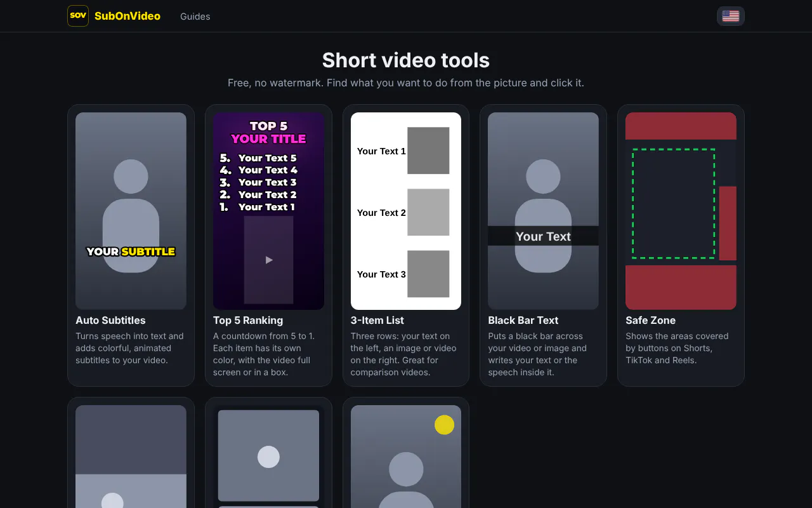Click the description starting 'Puts a black bar'

point(537,354)
